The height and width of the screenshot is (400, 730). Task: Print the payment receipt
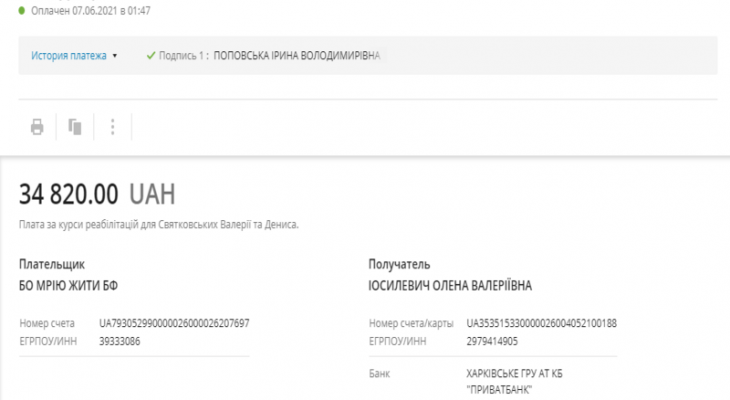(x=37, y=127)
